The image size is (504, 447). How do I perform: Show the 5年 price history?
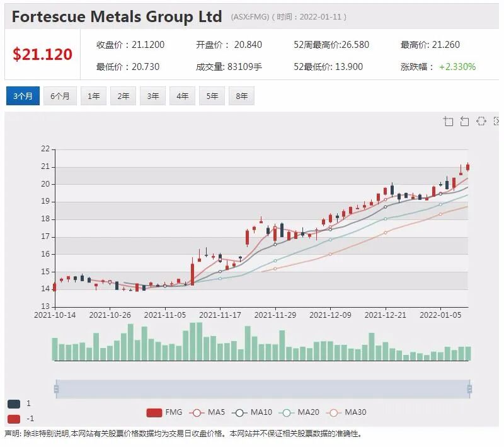pyautogui.click(x=212, y=96)
